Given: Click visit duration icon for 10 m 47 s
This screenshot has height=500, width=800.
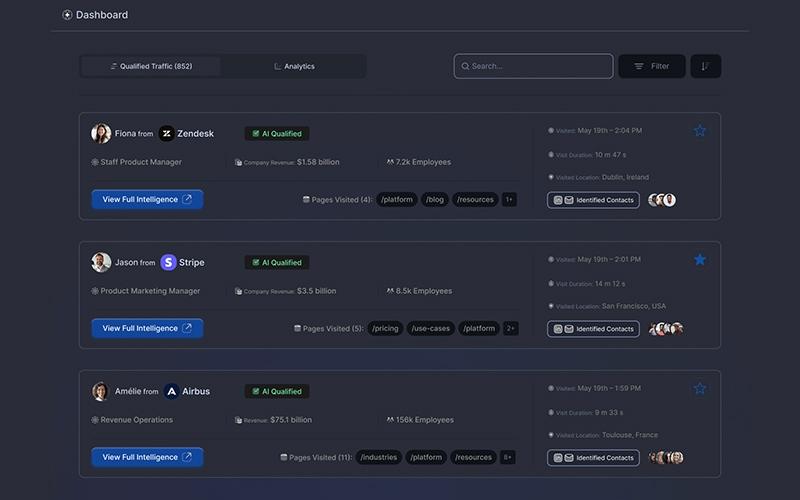Looking at the screenshot, I should [x=551, y=155].
